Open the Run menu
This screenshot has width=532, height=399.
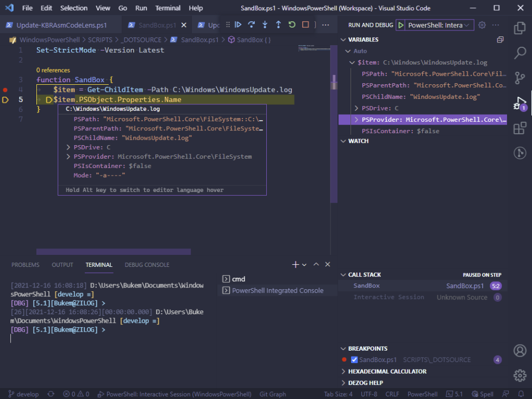(141, 8)
